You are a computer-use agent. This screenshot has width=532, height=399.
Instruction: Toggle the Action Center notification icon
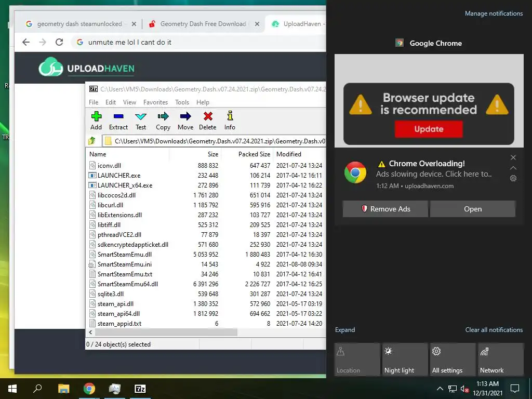coord(515,389)
